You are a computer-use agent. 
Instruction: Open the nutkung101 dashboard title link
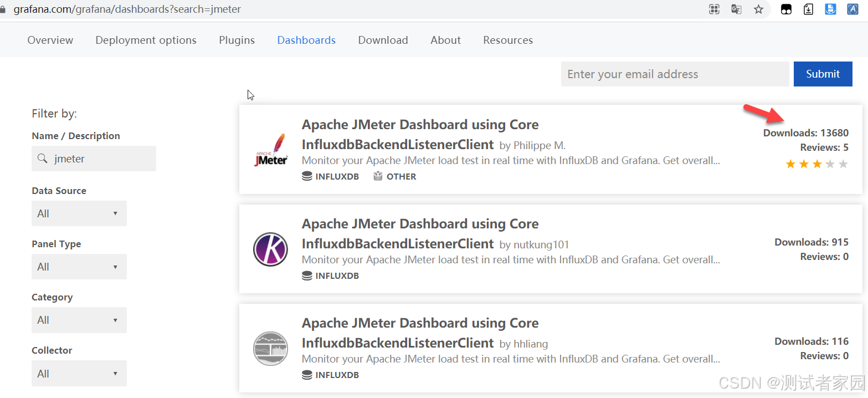click(x=420, y=234)
